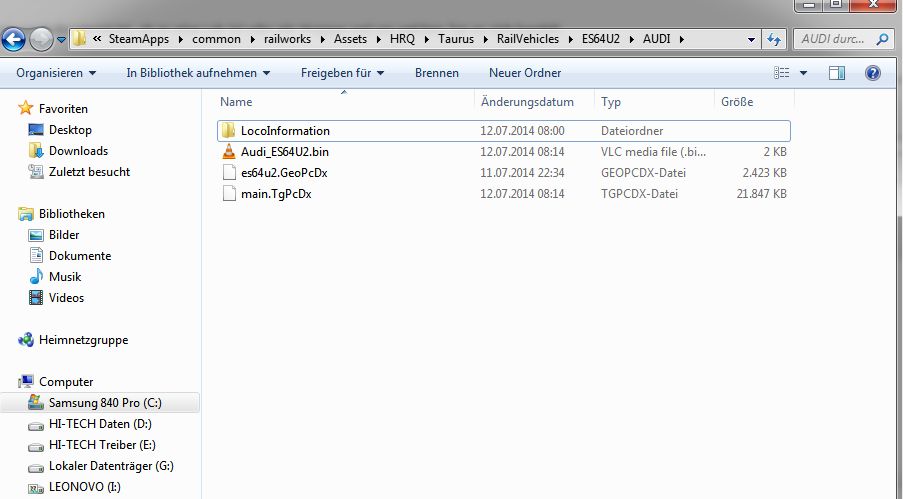Open the Dokumente library

80,256
